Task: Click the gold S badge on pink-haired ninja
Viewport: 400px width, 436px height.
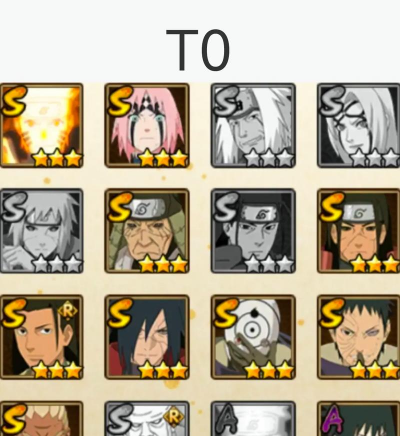Action: [119, 101]
